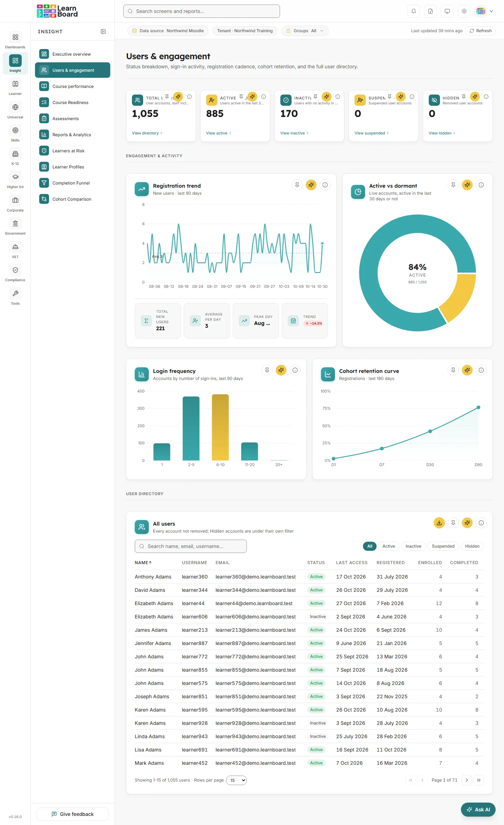Pin the Cohort retention curve card
The width and height of the screenshot is (504, 825).
point(453,370)
